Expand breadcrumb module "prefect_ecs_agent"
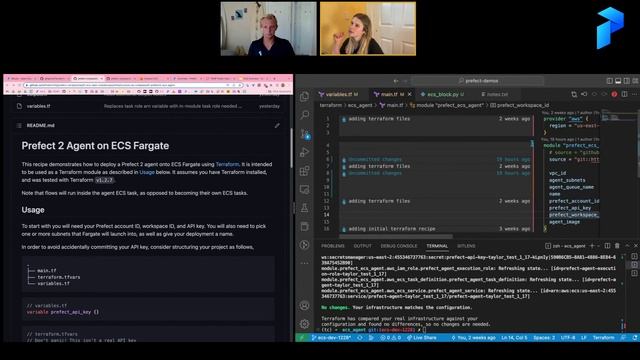Viewport: 640px width, 360px height. (x=447, y=105)
